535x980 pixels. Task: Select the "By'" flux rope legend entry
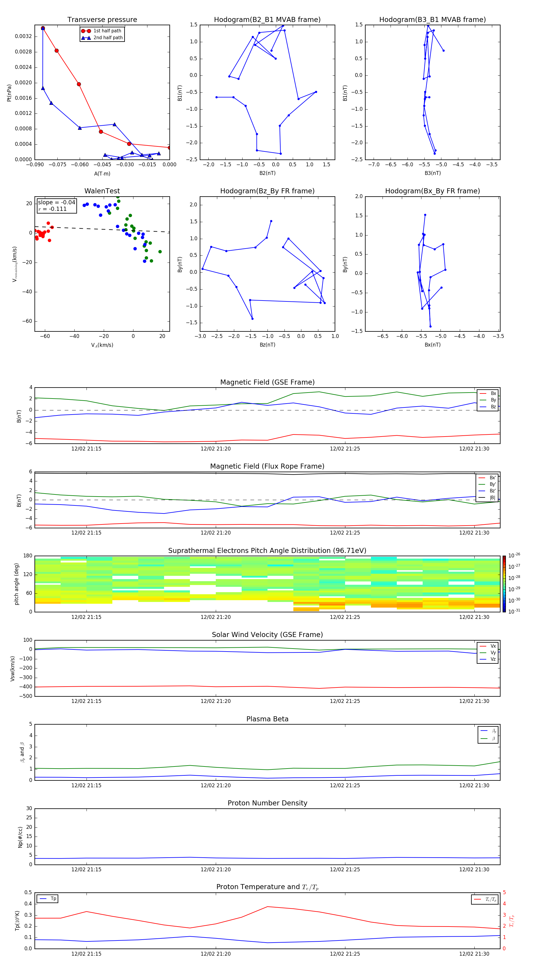click(488, 484)
